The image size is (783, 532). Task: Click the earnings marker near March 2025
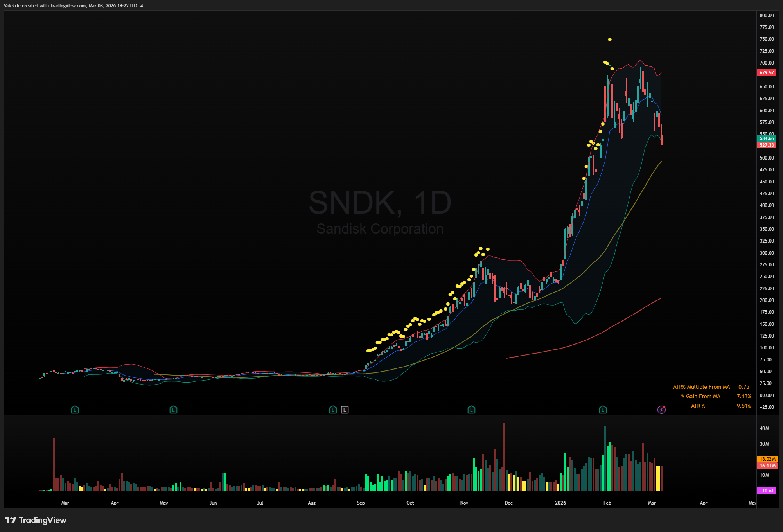75,410
